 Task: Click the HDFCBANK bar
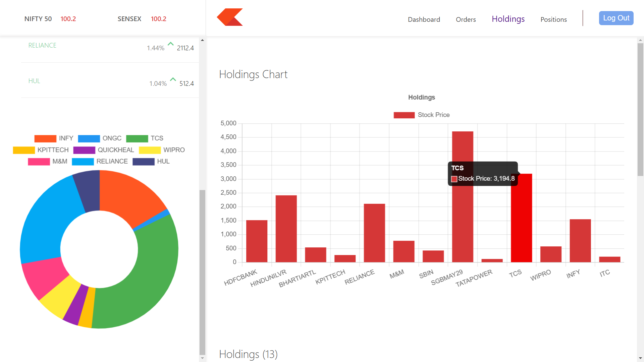click(257, 241)
